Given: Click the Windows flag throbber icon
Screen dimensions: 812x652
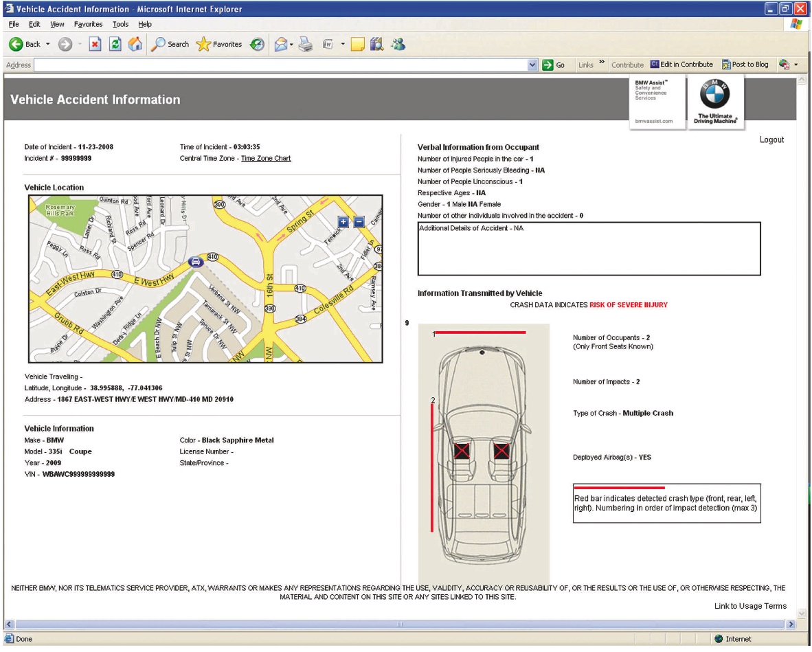Looking at the screenshot, I should (x=796, y=24).
